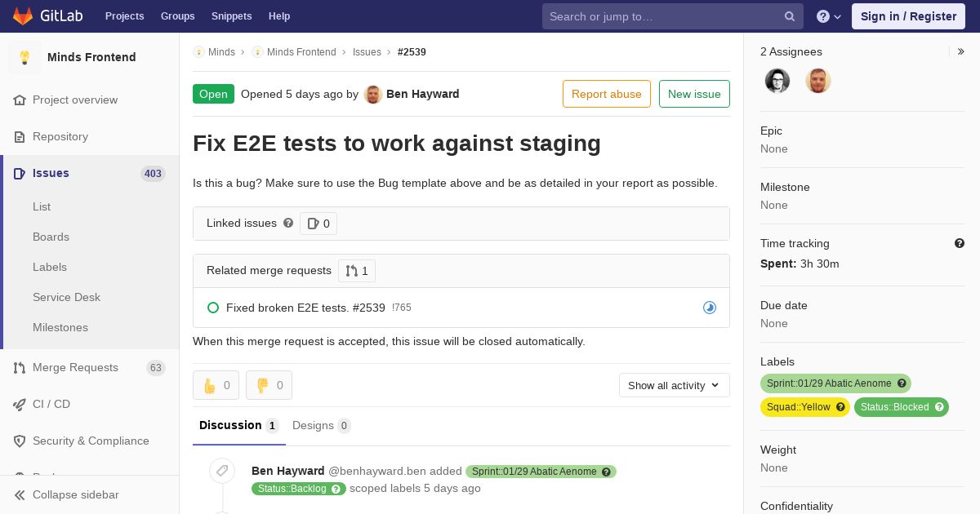Click help icon on Status::Blocked label
The height and width of the screenshot is (514, 980).
click(939, 407)
